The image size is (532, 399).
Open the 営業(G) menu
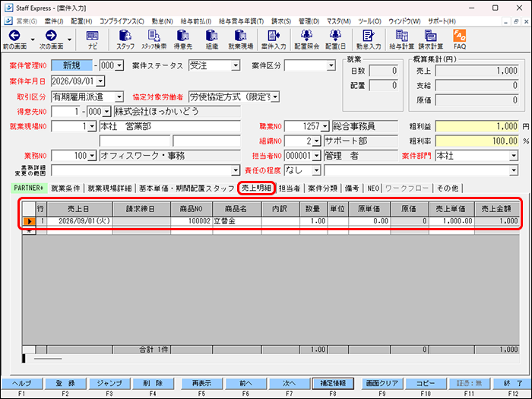27,21
